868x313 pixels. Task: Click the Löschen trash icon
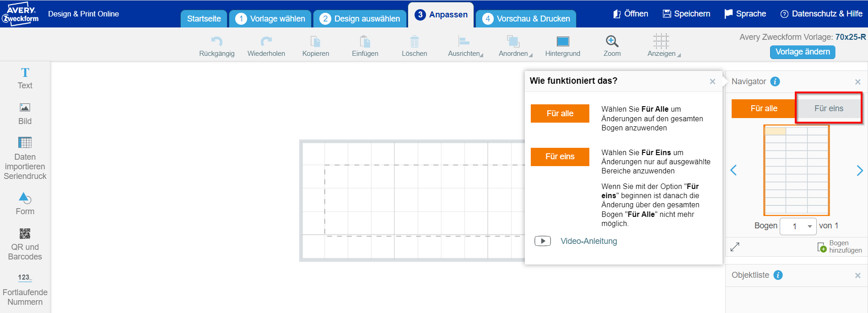pos(414,42)
